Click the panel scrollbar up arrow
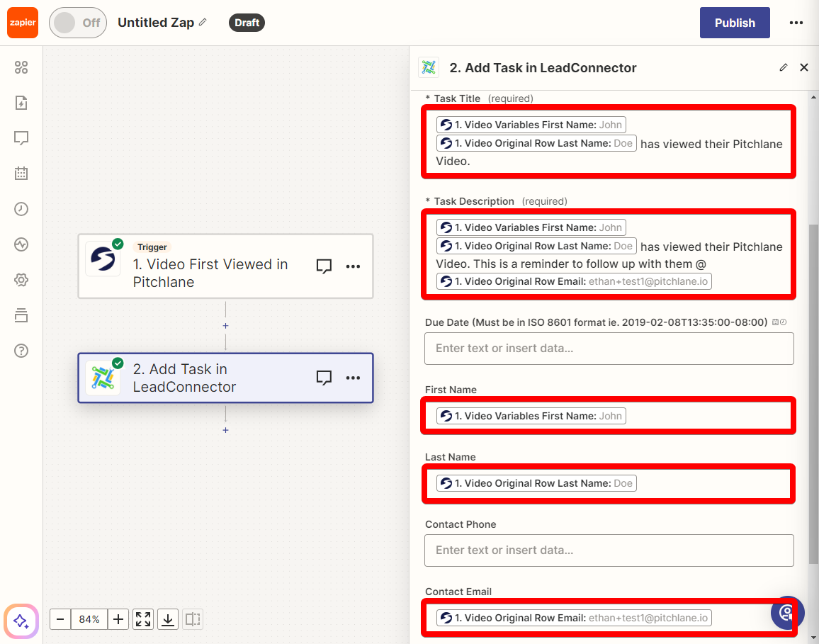The image size is (819, 644). pos(813,97)
